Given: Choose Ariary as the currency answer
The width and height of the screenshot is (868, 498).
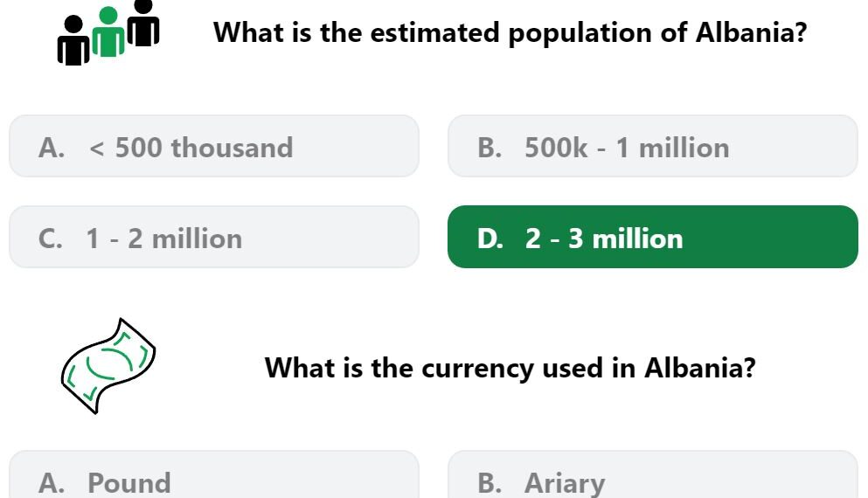Looking at the screenshot, I should coord(653,474).
